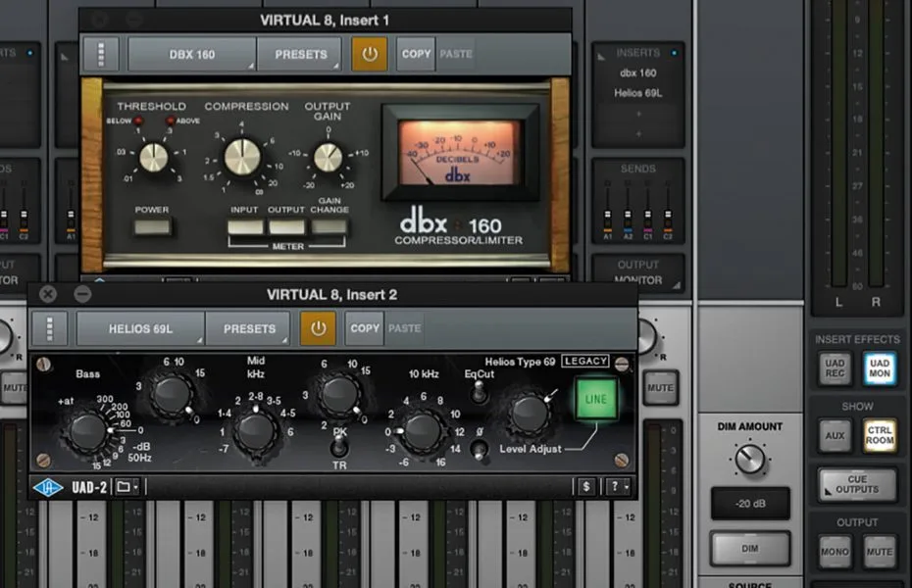Add insert in the third empty slot

[638, 114]
